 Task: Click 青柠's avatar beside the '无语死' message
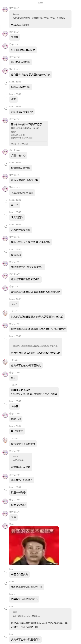click(5, 34)
